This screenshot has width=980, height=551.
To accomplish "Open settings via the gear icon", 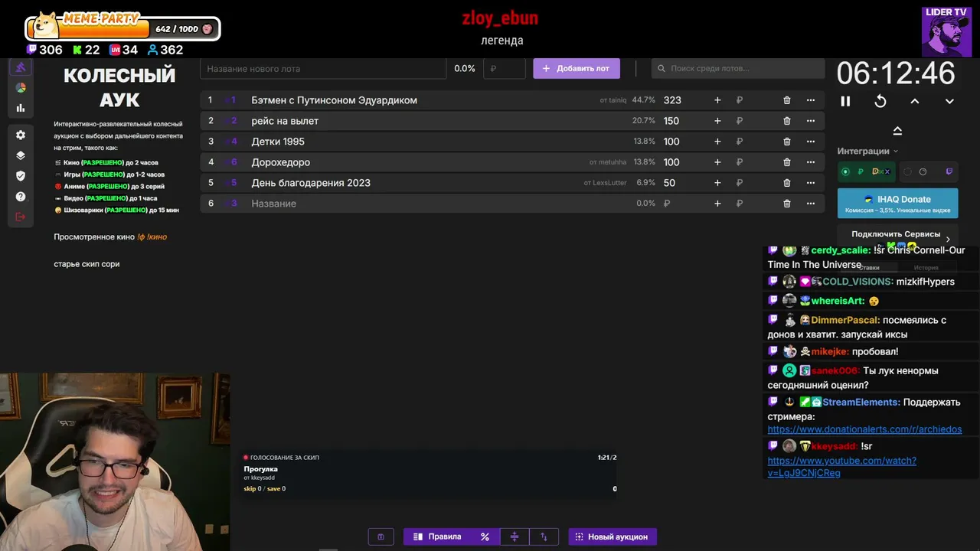I will pyautogui.click(x=21, y=135).
